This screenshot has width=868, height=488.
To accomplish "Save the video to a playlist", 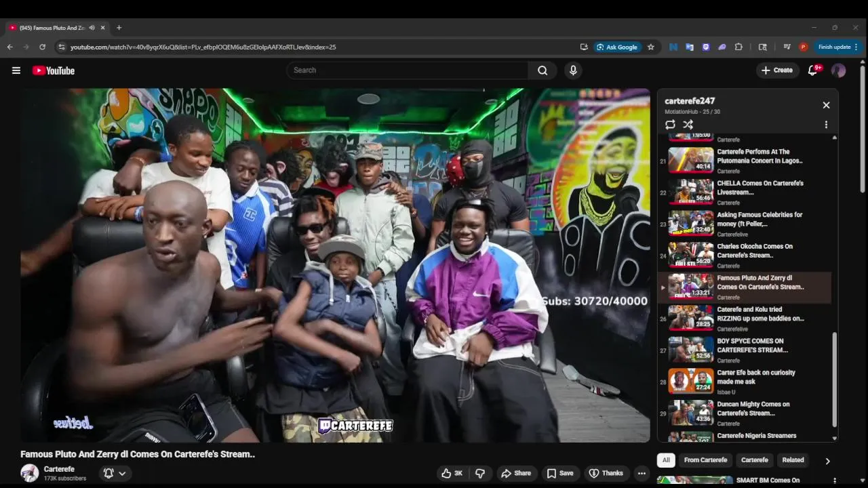I will 560,473.
